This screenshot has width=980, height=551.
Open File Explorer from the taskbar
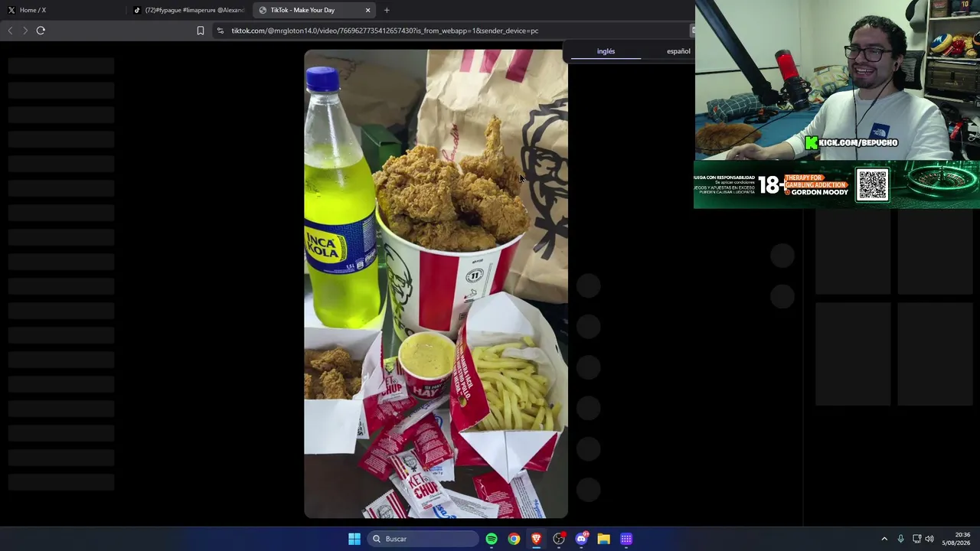point(603,539)
